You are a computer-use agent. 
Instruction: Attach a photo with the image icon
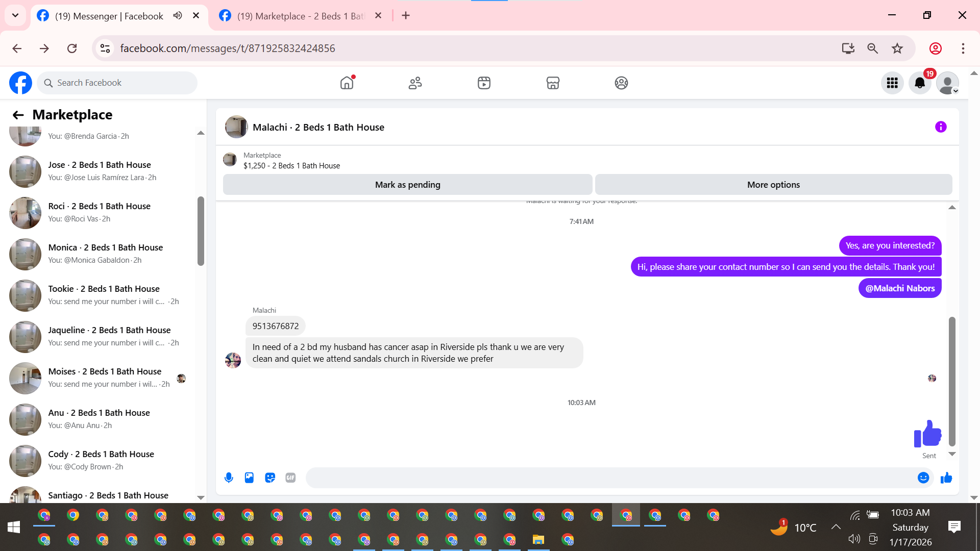coord(249,478)
